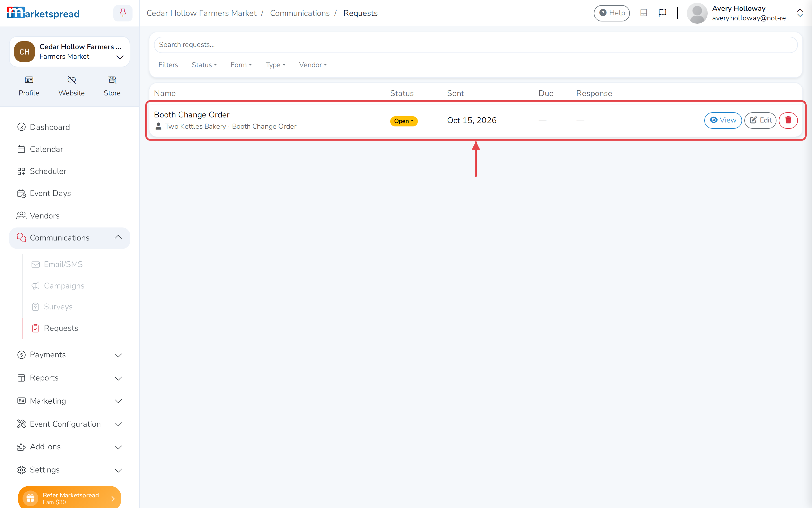812x508 pixels.
Task: Toggle the sidebar pin icon
Action: (x=123, y=13)
